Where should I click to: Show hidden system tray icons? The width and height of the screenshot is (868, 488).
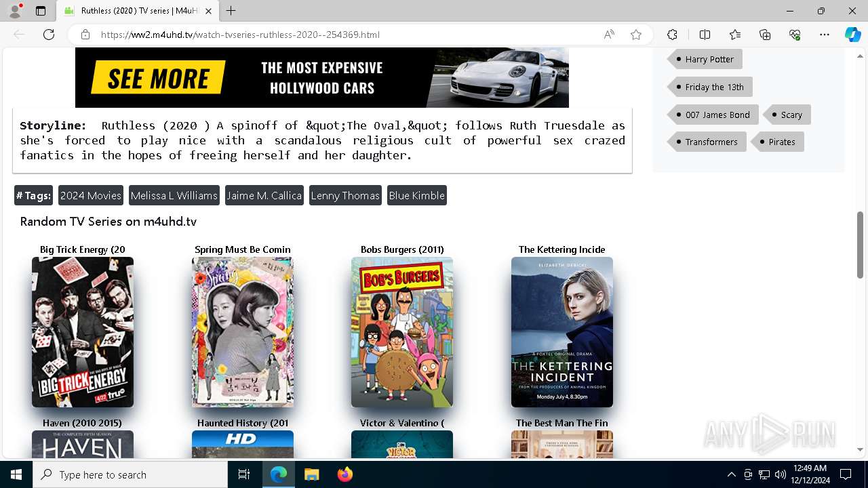click(731, 474)
